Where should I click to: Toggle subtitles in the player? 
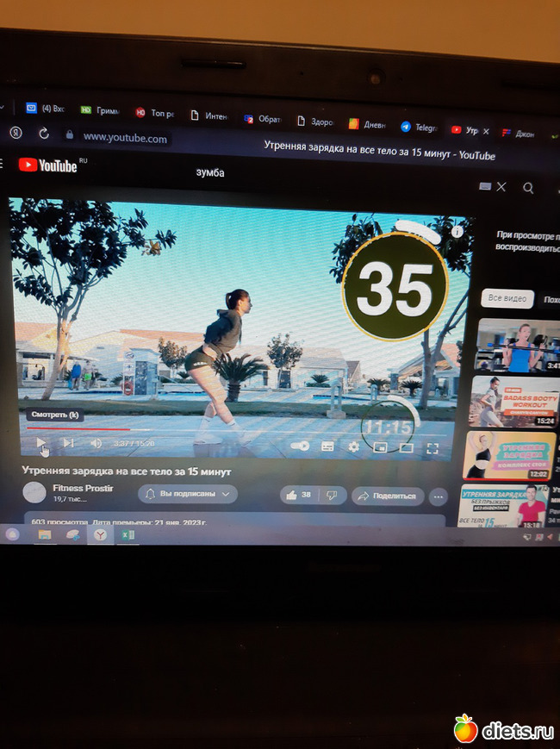pyautogui.click(x=327, y=446)
